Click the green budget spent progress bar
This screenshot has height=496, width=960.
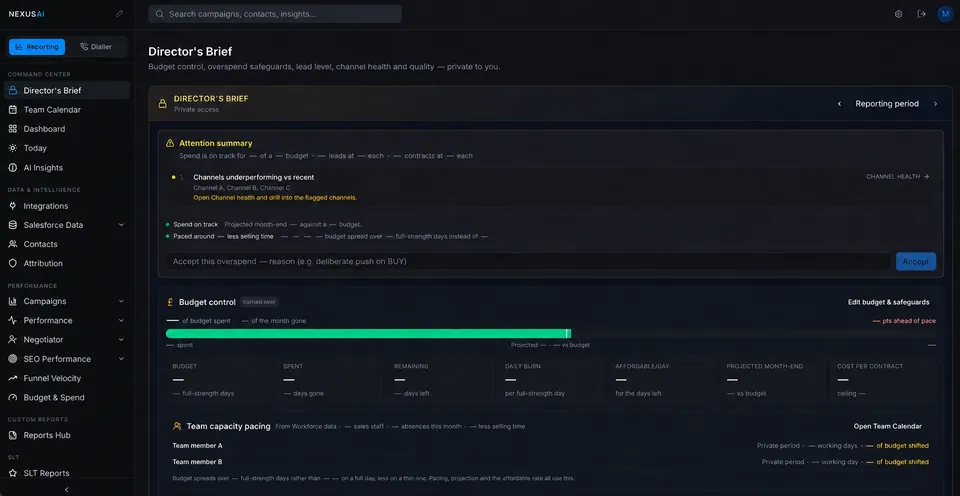point(369,334)
